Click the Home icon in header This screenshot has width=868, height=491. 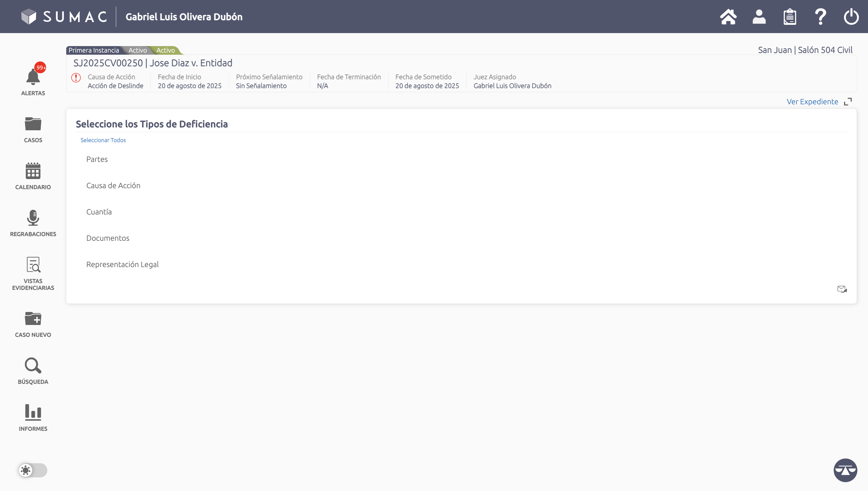click(x=728, y=17)
